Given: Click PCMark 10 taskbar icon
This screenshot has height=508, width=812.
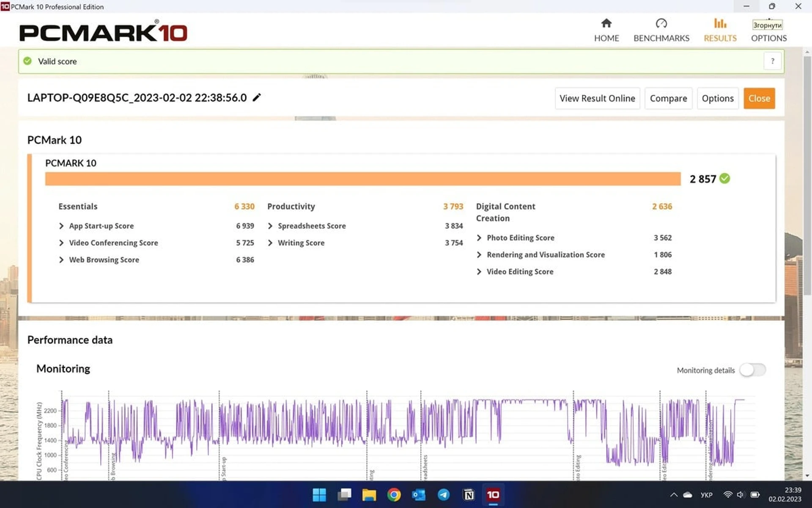Looking at the screenshot, I should (493, 494).
